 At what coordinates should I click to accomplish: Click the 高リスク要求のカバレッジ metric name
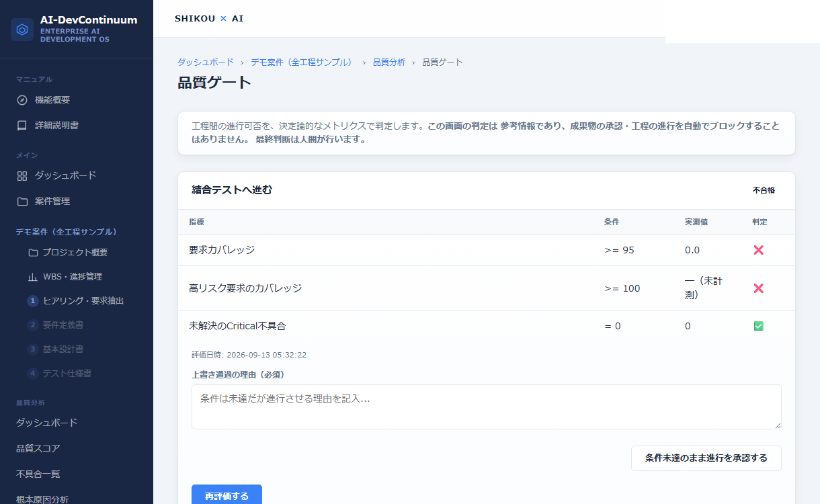coord(245,288)
